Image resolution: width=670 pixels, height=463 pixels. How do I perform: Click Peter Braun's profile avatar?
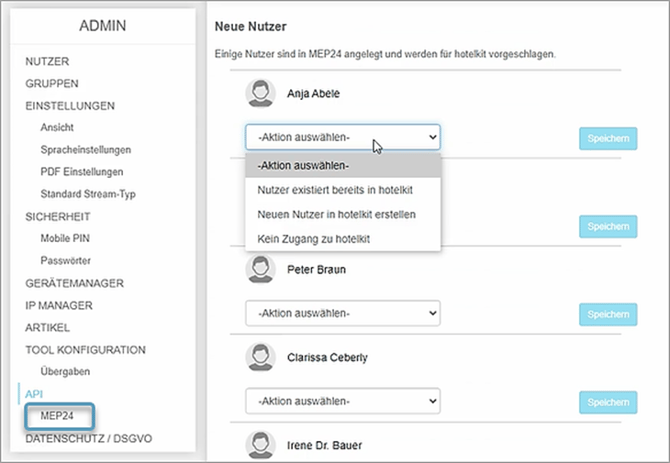tap(260, 270)
